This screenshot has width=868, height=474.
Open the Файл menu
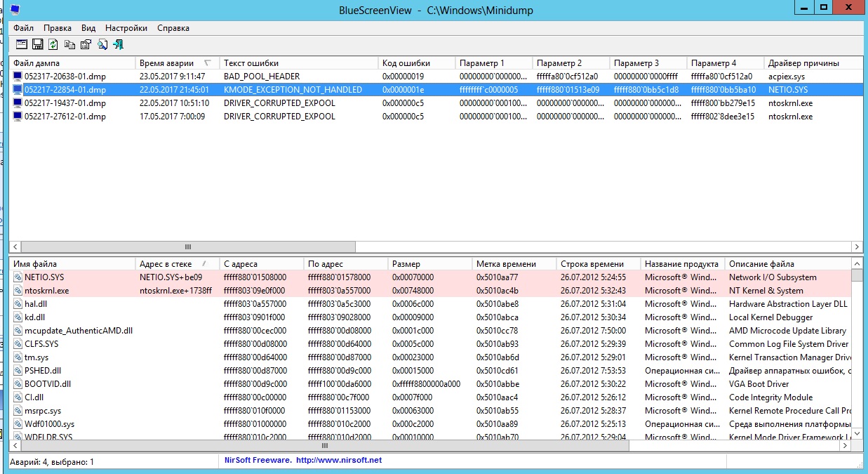(23, 28)
